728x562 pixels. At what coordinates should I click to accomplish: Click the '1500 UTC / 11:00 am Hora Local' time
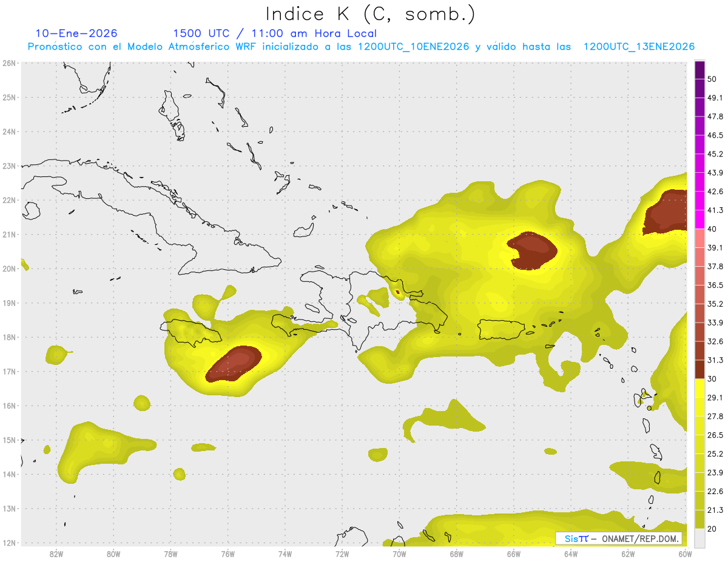click(275, 33)
